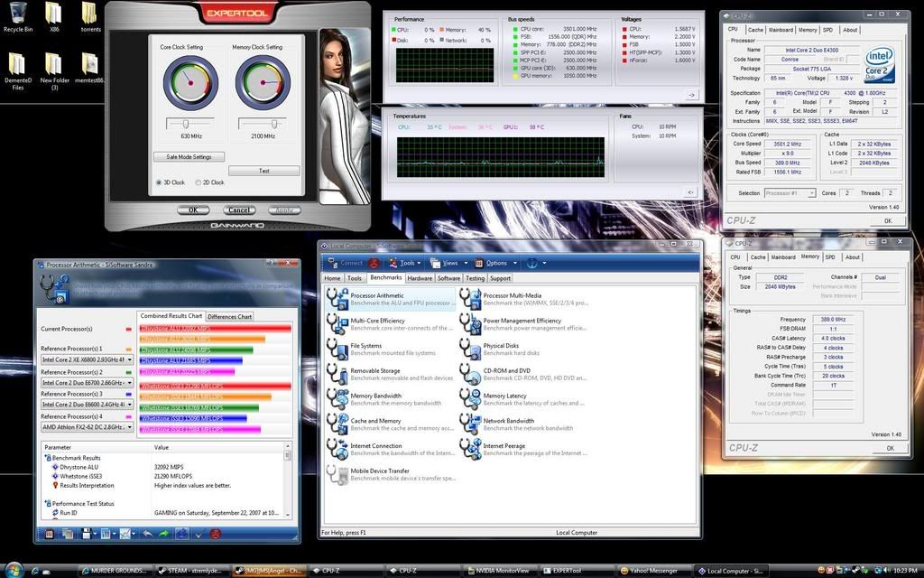
Task: Open the Power Management Efficiency icon
Action: pyautogui.click(x=470, y=324)
